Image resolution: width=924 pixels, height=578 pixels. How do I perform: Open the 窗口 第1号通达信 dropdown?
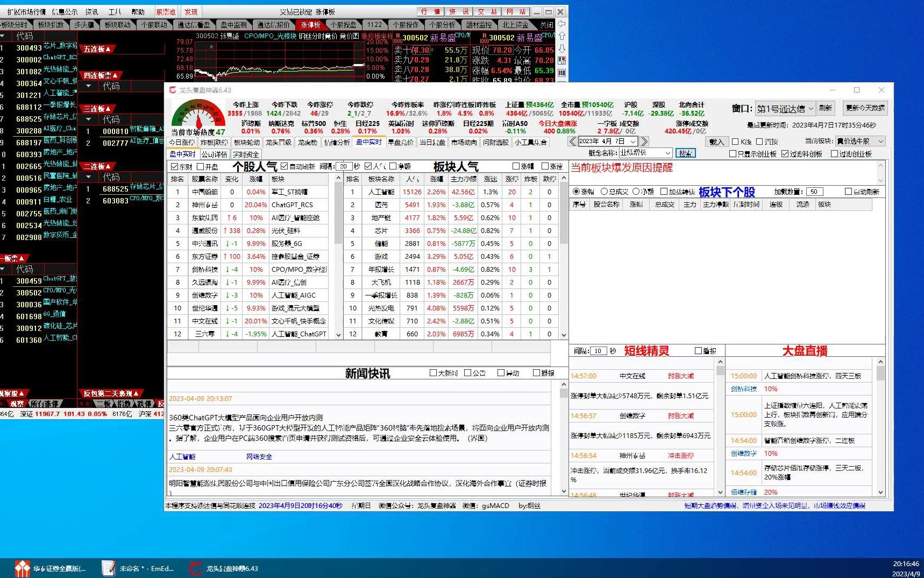point(785,109)
